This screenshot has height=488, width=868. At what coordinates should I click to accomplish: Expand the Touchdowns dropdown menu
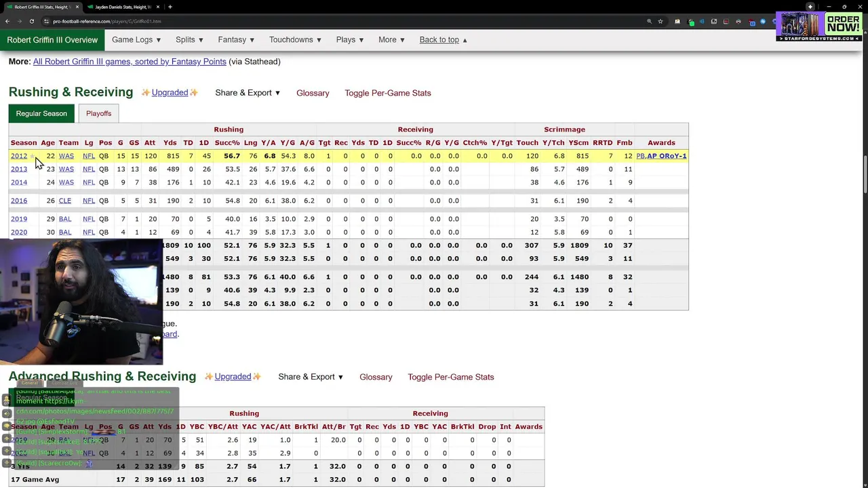(295, 39)
